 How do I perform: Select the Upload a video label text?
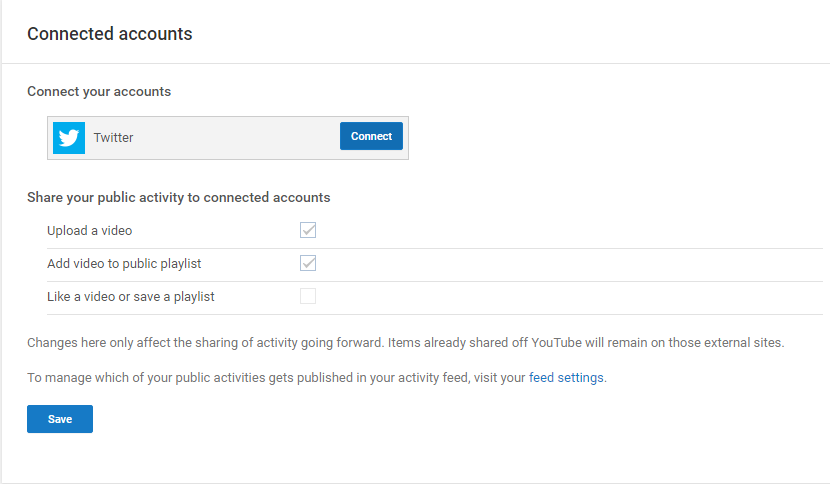[89, 231]
